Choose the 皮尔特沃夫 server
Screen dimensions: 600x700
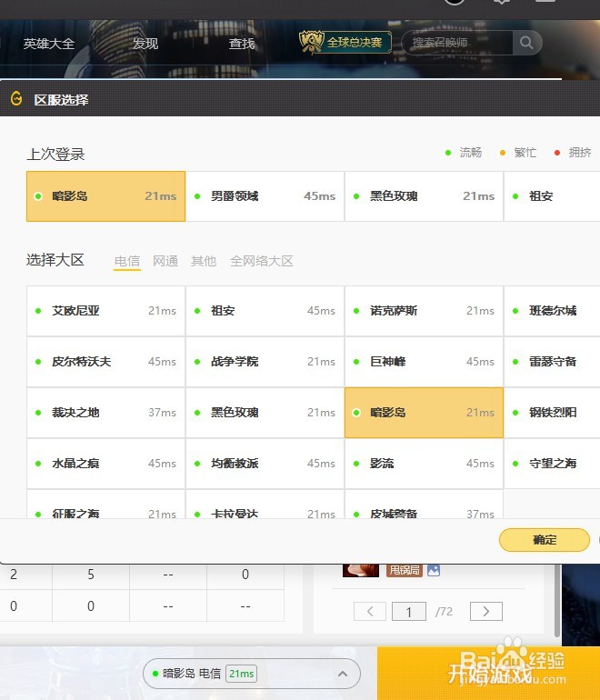click(x=105, y=362)
